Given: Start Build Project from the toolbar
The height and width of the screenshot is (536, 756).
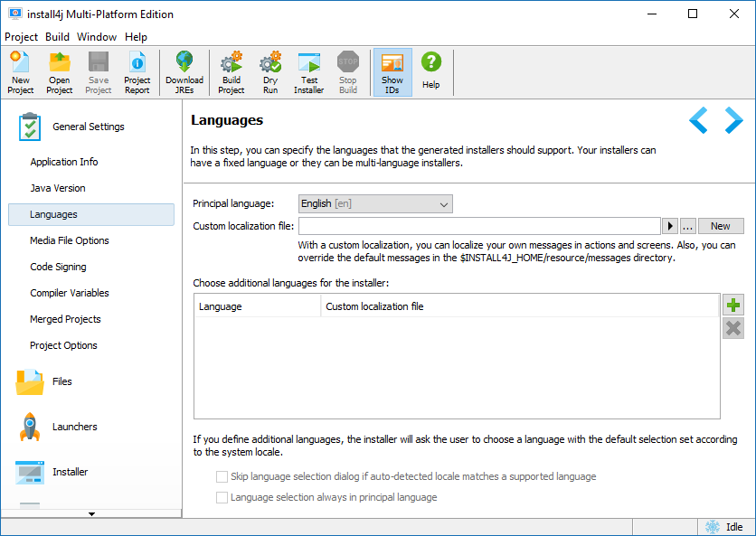Looking at the screenshot, I should (x=232, y=72).
